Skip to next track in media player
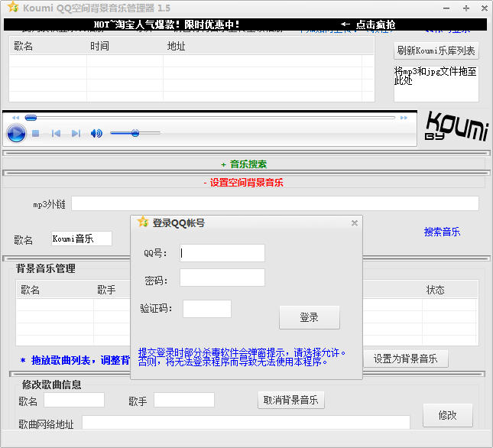 click(76, 134)
